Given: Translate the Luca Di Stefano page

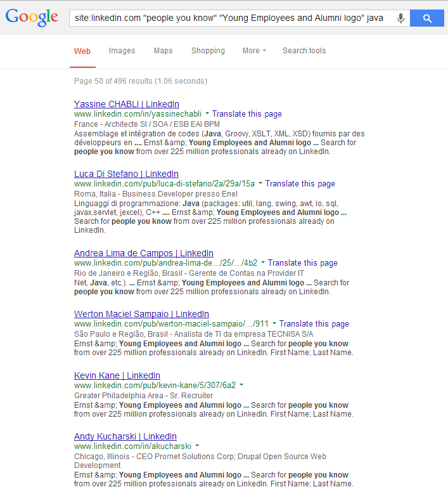Looking at the screenshot, I should 300,184.
